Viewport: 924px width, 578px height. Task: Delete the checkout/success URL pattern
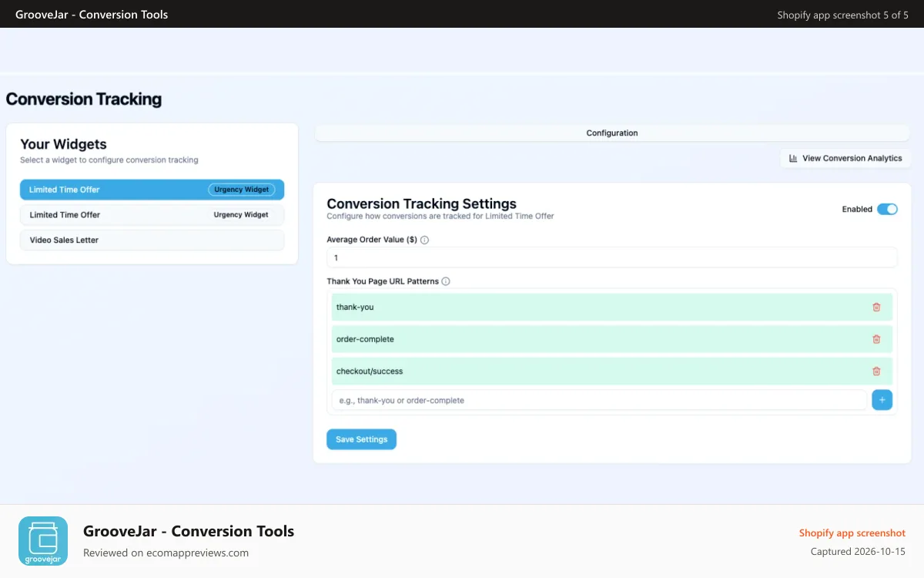coord(876,371)
